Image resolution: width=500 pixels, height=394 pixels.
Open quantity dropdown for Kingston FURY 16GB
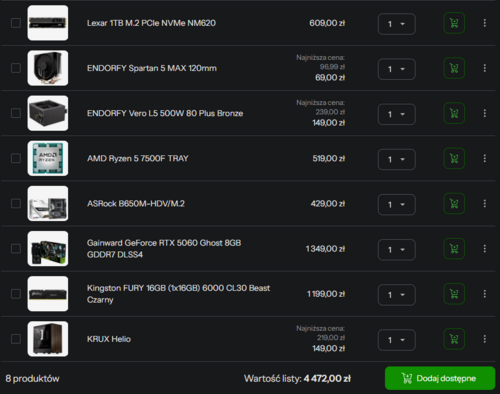coord(397,295)
